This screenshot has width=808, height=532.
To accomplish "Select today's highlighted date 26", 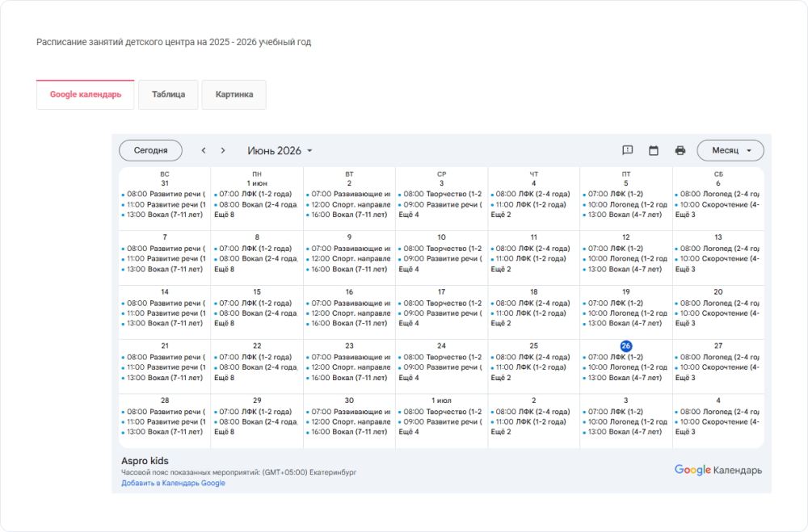I will [x=625, y=346].
